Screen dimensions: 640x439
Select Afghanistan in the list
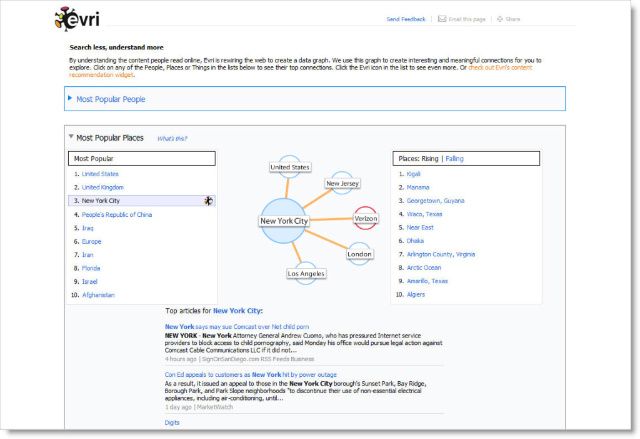98,295
